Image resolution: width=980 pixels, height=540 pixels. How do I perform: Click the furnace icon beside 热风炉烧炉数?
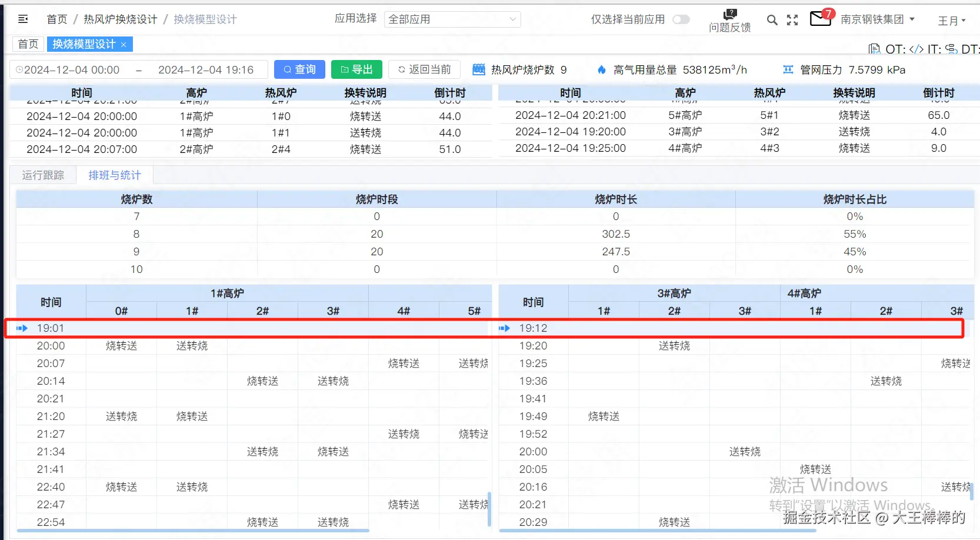point(479,69)
